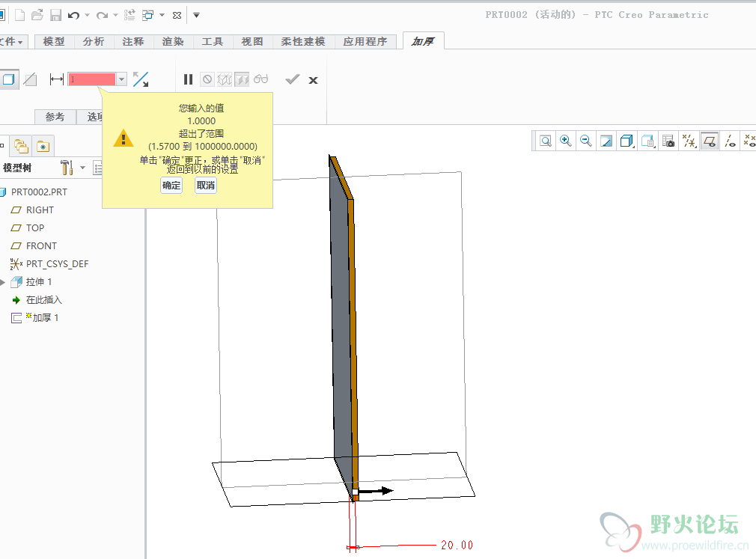Switch to the 工具 ribbon tab
The image size is (756, 559).
212,42
